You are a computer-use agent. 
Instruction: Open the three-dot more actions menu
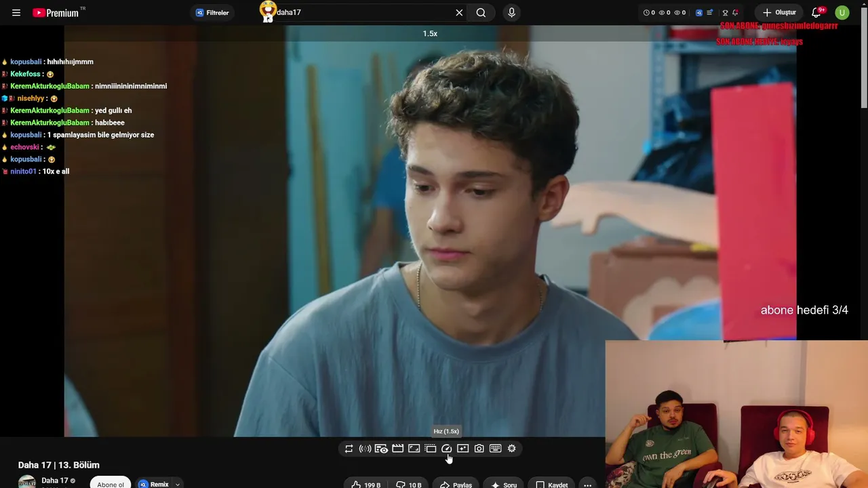[x=587, y=484]
